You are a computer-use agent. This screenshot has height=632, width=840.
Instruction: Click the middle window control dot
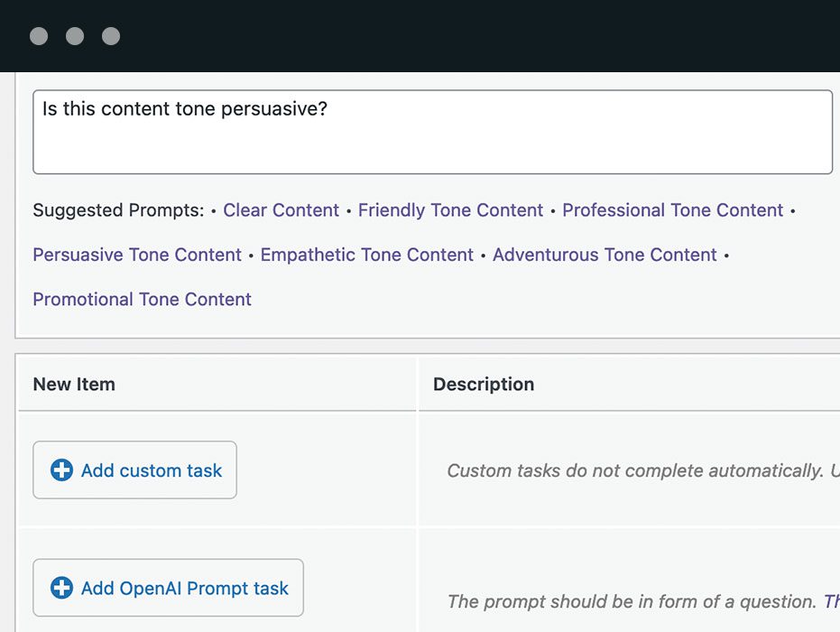(x=75, y=36)
